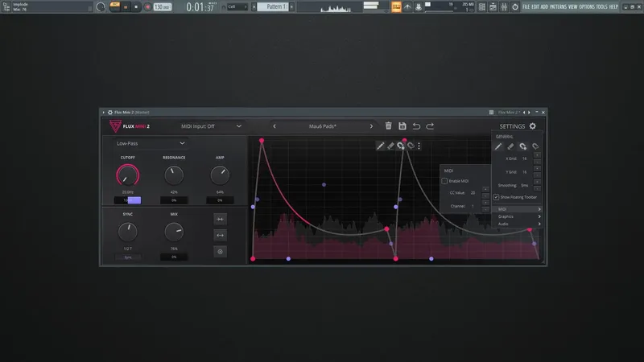Click the circular target button below the arrows
This screenshot has height=362, width=644.
tap(220, 252)
